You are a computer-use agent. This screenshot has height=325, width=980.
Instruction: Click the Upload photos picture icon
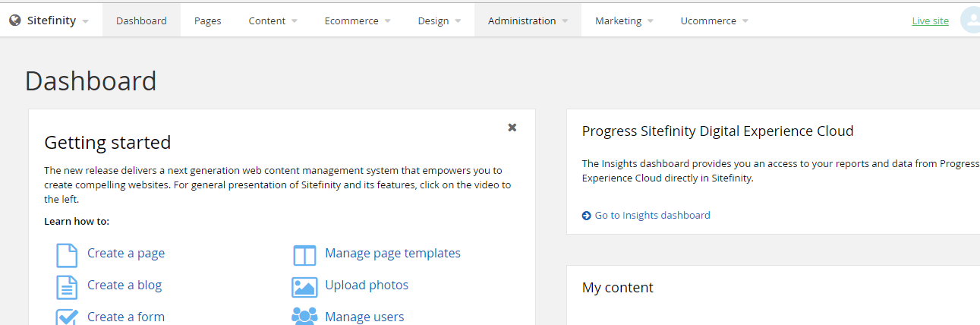[x=304, y=287]
